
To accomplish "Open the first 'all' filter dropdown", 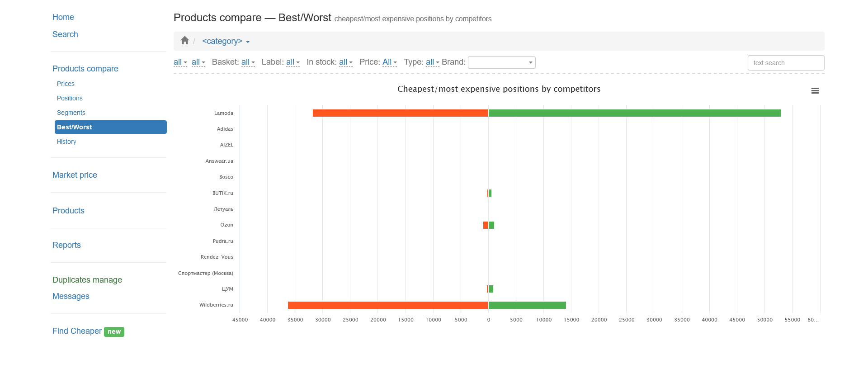I will click(180, 62).
